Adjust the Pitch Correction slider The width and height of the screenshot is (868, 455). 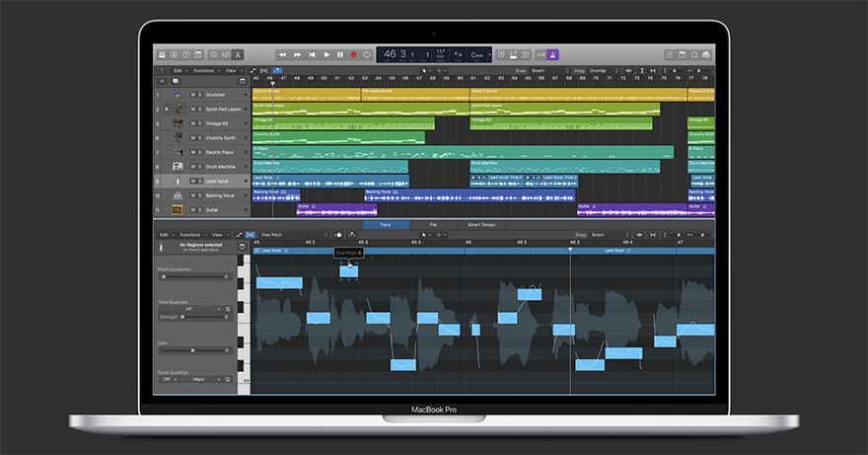(x=194, y=276)
